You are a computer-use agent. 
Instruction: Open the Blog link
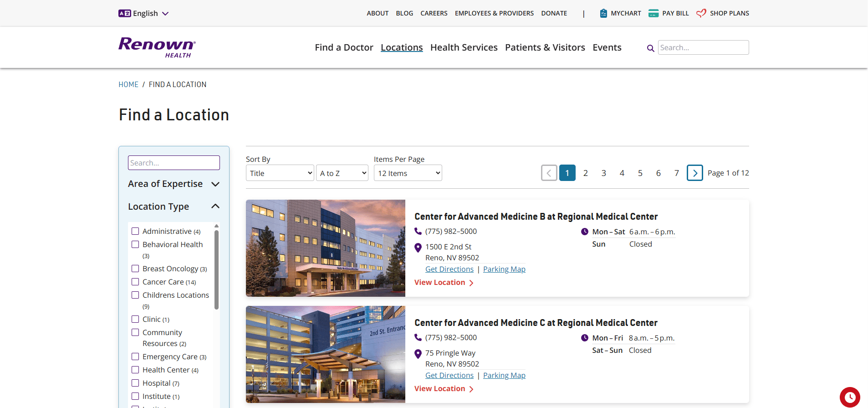(x=404, y=13)
